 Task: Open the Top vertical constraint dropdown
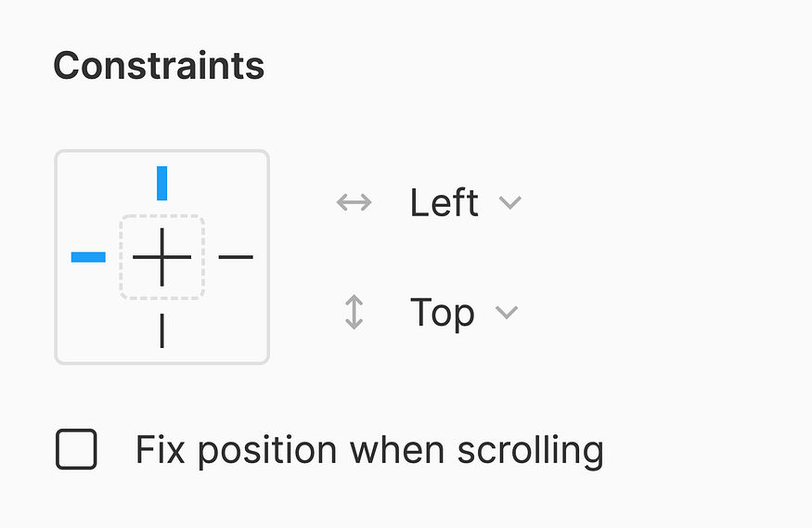pos(442,313)
